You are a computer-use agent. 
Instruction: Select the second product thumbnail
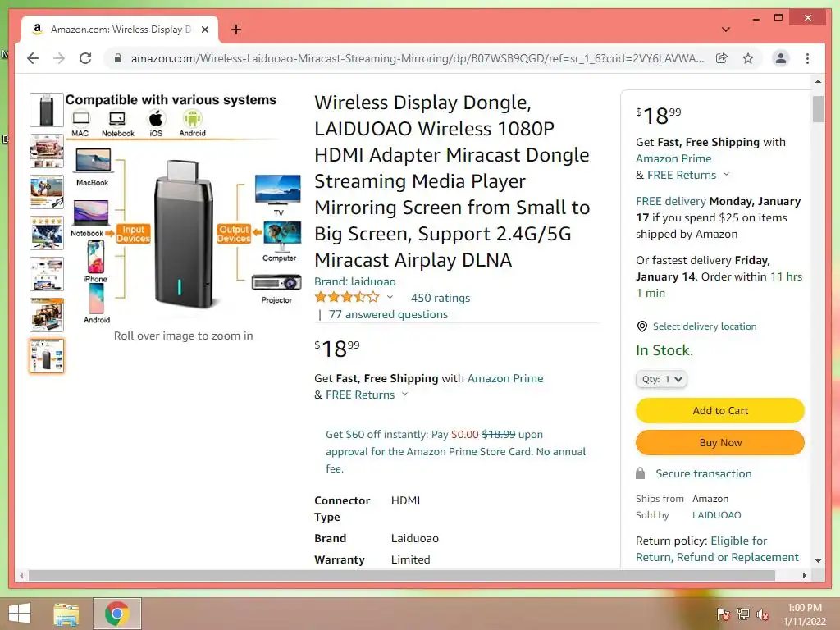(47, 151)
